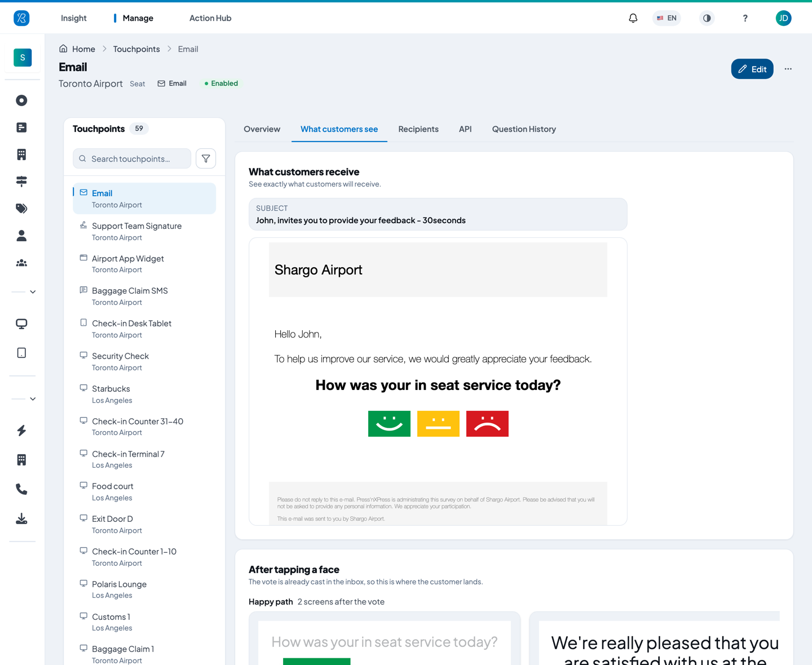Open the lower sidebar building icon

pyautogui.click(x=21, y=460)
